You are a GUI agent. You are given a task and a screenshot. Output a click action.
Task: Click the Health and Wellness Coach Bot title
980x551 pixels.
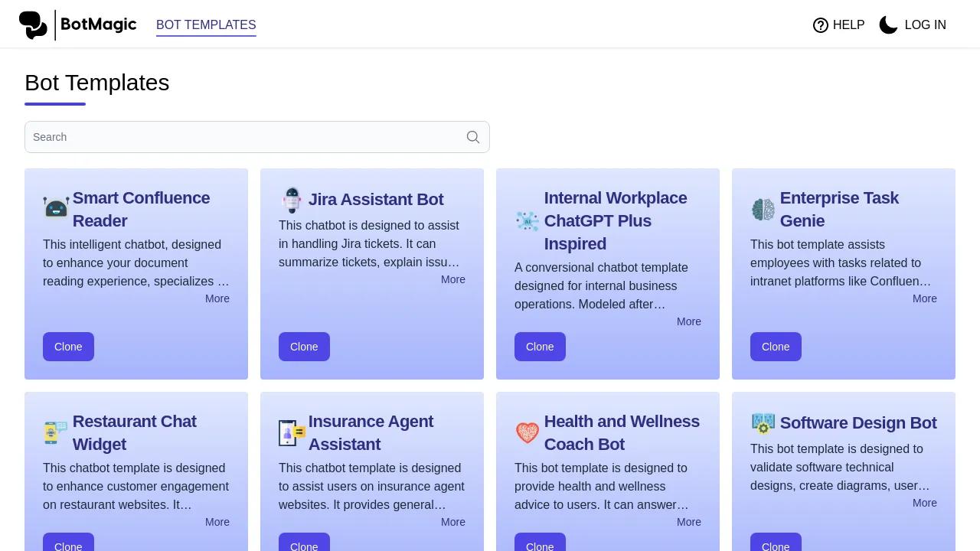[x=622, y=432]
